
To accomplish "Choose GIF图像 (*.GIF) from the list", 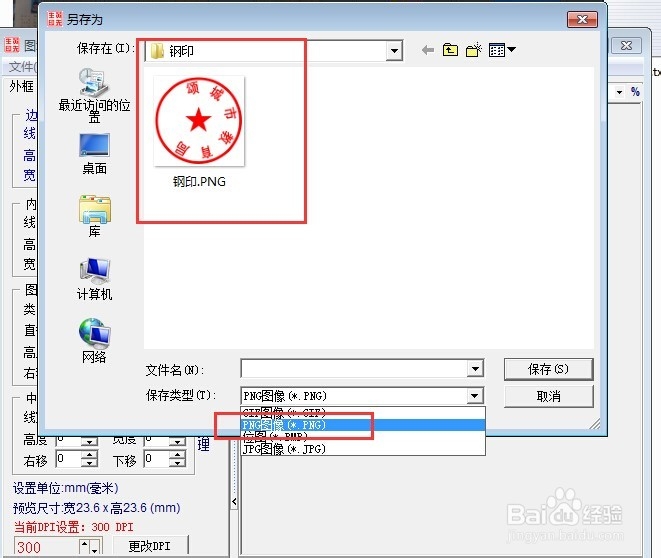I will click(x=363, y=413).
